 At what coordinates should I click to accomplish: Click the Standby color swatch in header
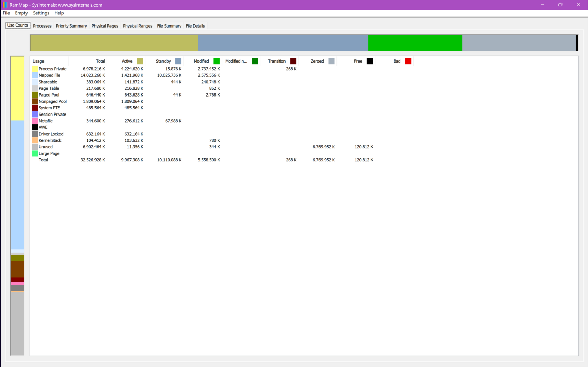coord(178,61)
